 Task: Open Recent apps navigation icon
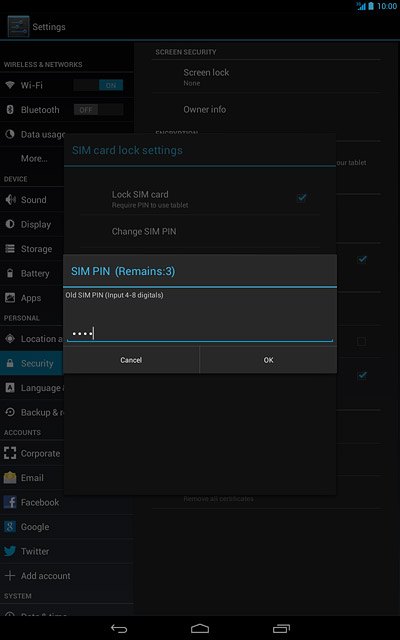pyautogui.click(x=281, y=629)
